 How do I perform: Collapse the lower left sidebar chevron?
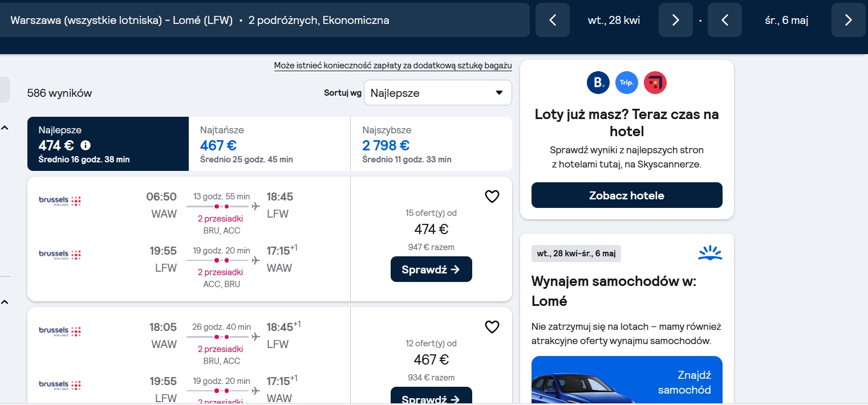[5, 301]
